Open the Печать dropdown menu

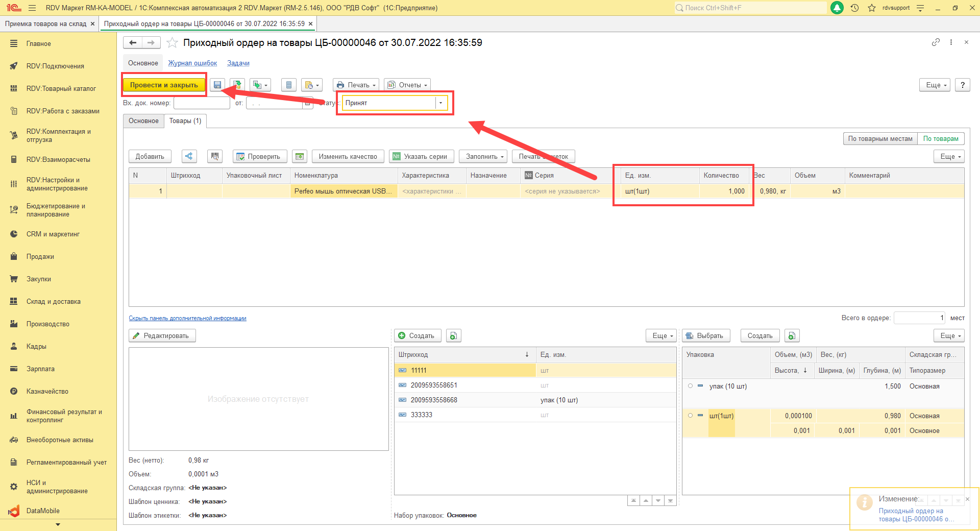coord(356,85)
